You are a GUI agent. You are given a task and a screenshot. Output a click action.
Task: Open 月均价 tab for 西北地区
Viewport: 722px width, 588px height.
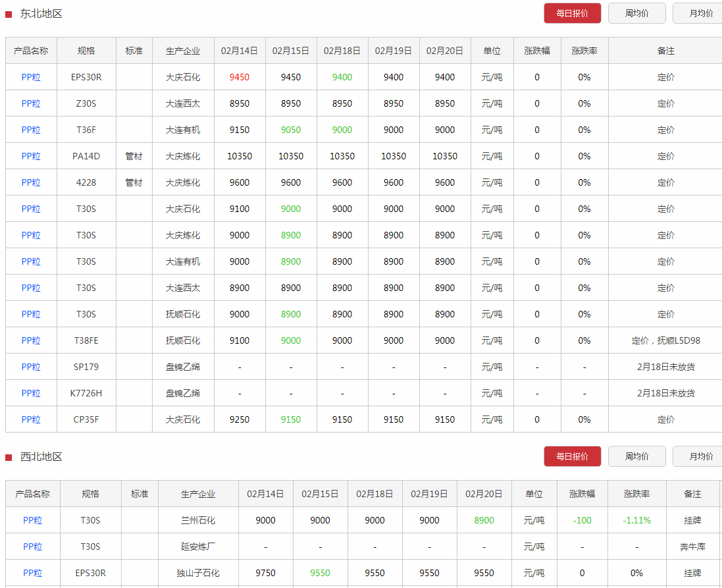coord(700,456)
